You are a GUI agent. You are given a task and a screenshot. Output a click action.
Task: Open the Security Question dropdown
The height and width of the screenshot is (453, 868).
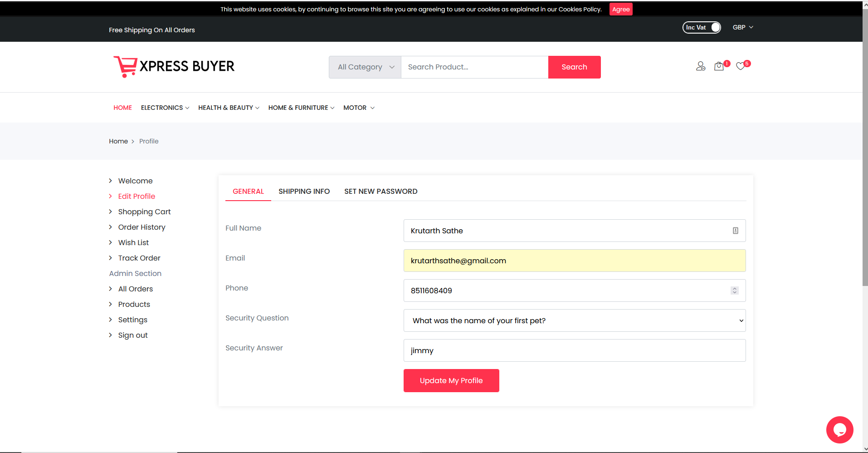574,320
